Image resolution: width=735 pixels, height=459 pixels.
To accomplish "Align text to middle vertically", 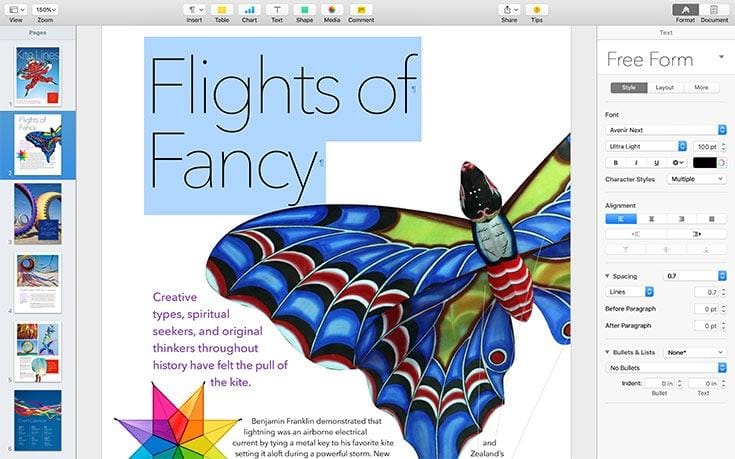I will [666, 250].
